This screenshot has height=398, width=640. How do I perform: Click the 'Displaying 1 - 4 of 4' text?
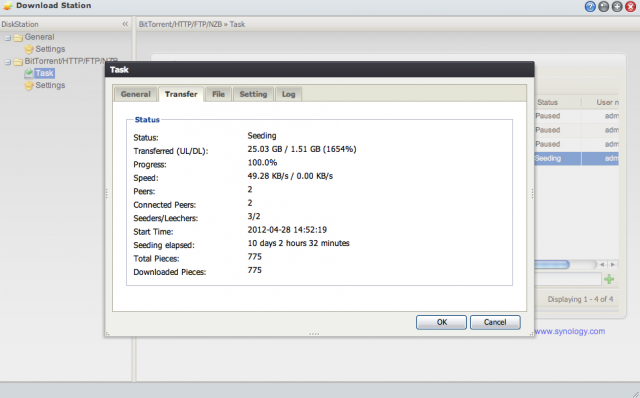[x=580, y=299]
